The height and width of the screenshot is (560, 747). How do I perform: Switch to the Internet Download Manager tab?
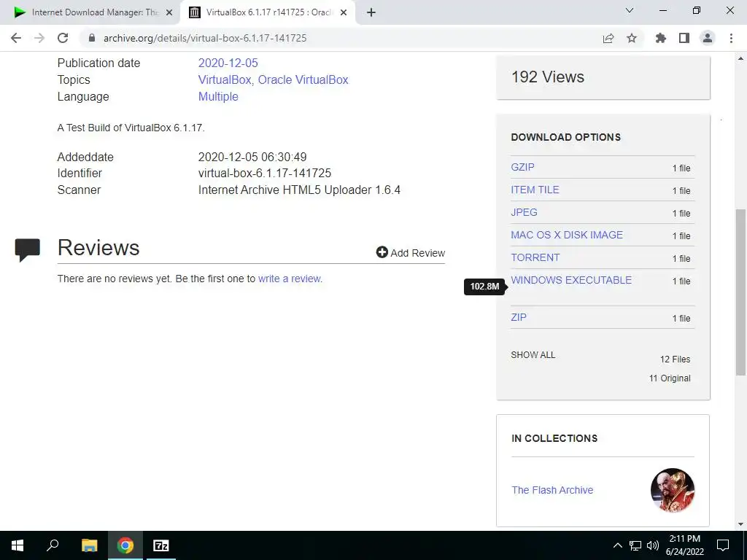[90, 12]
